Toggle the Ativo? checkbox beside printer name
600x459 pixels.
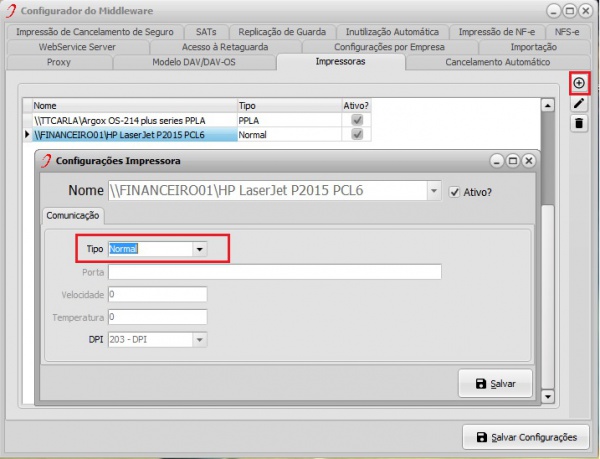click(456, 192)
